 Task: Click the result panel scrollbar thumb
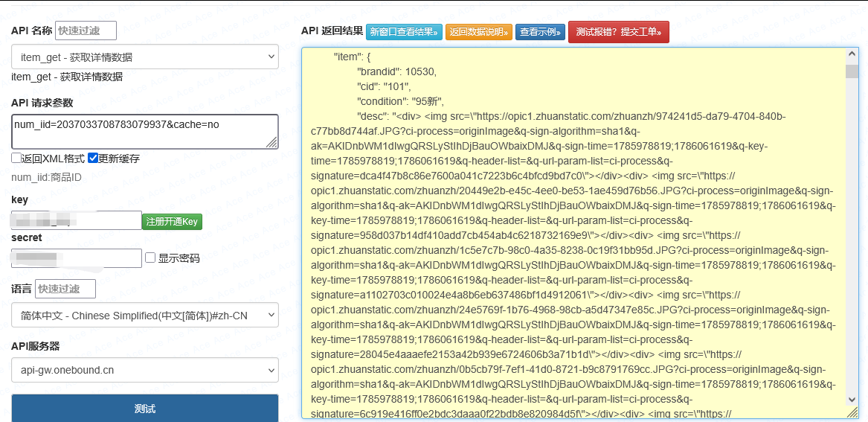(852, 71)
